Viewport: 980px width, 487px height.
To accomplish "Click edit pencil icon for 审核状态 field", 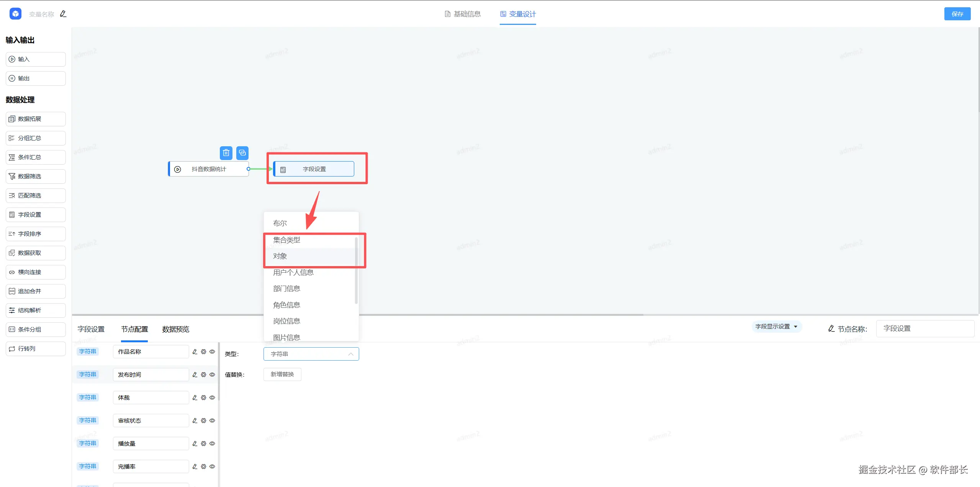I will 195,421.
